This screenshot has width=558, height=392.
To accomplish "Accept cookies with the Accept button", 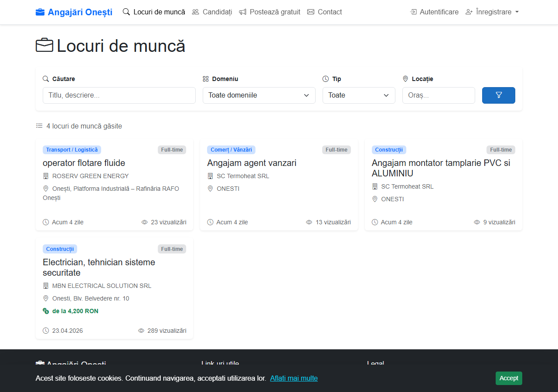I will pos(509,378).
